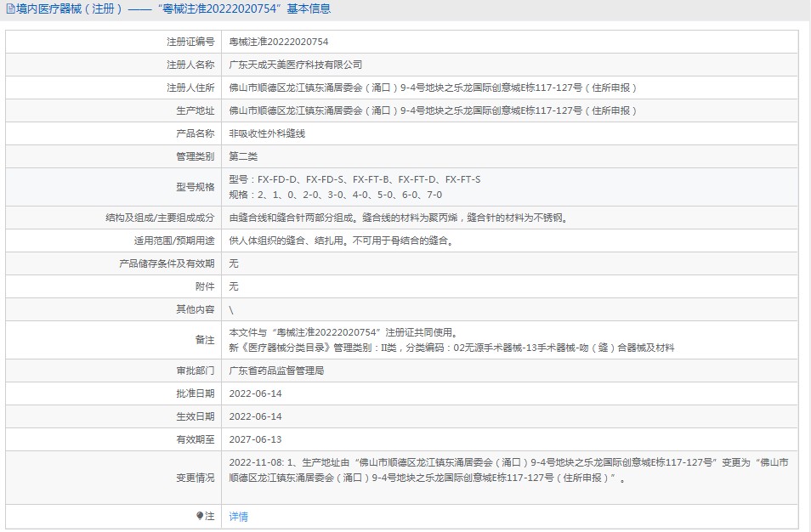Click the specification line 规格：2、1、0
This screenshot has width=811, height=532.
click(336, 195)
